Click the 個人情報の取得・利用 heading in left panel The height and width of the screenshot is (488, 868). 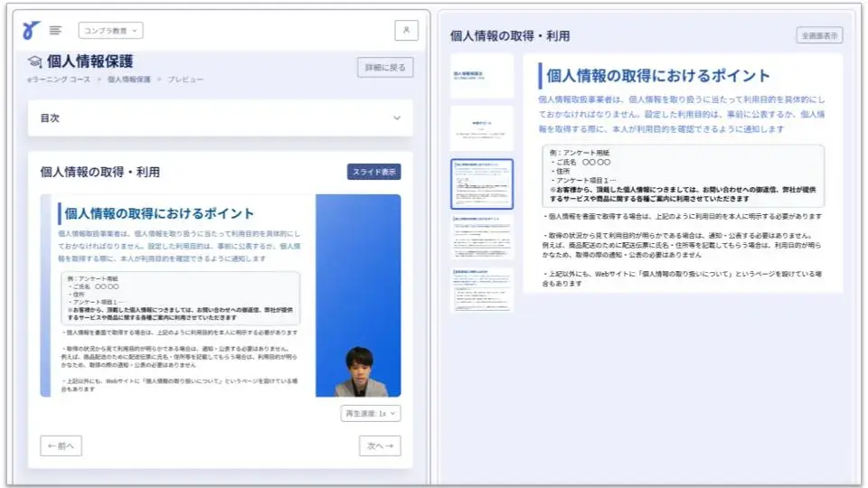pyautogui.click(x=99, y=172)
